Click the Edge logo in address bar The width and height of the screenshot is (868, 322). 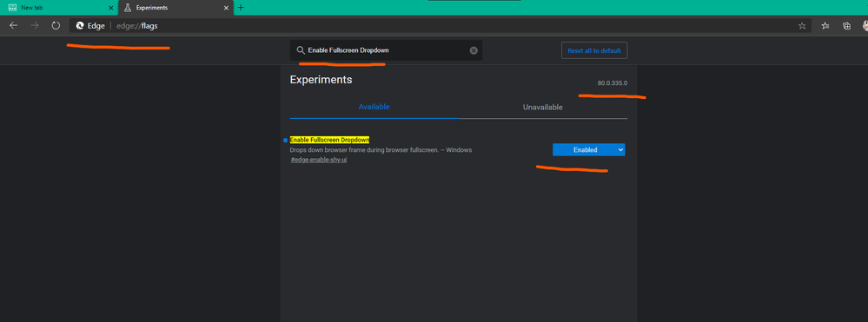pos(80,25)
